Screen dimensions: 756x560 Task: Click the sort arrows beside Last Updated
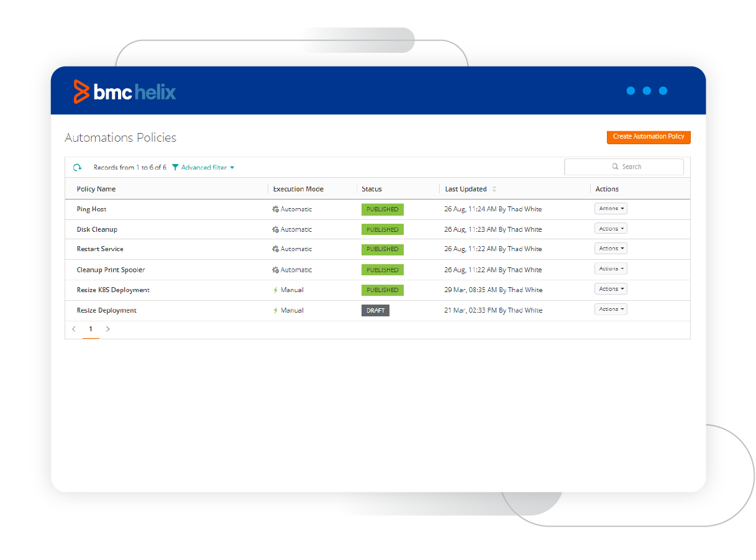494,189
